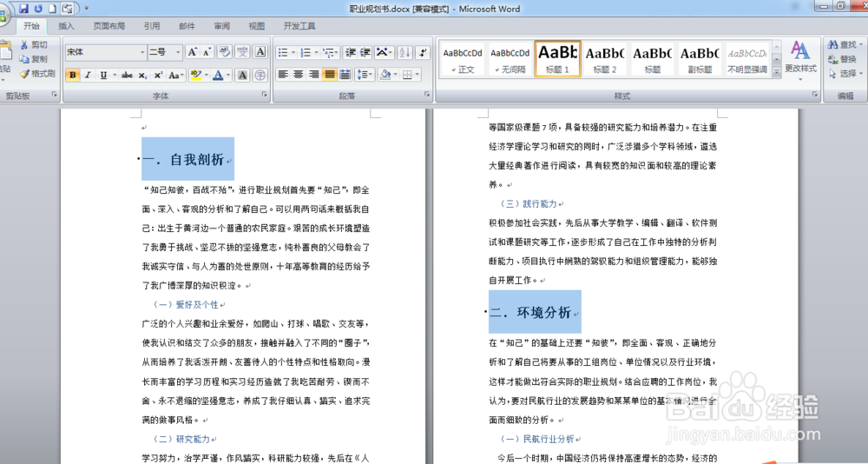Click the enclosed character (字) circle icon
This screenshot has width=868, height=464.
tap(260, 75)
